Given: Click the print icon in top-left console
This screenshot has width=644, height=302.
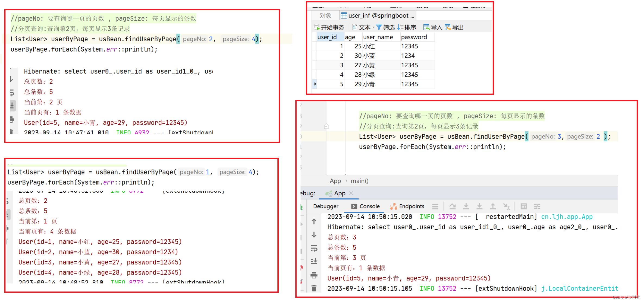Looking at the screenshot, I should 12,119.
